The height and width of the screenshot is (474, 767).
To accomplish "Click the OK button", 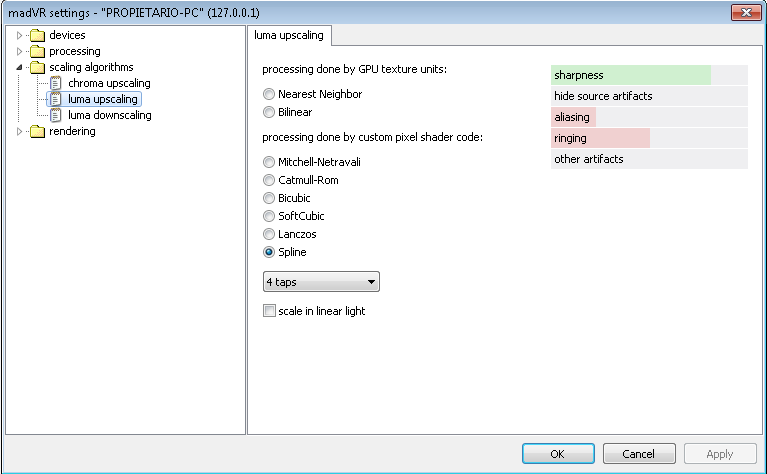I will (x=558, y=454).
